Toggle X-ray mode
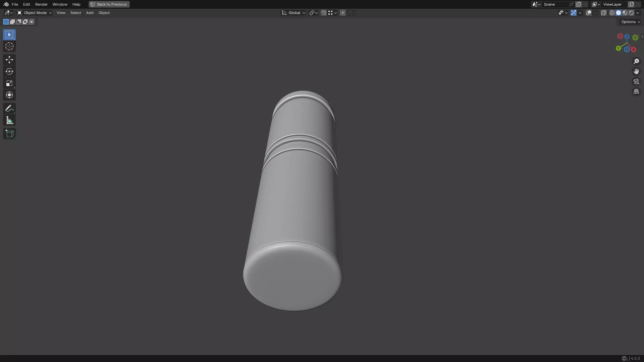The width and height of the screenshot is (644, 362). coord(604,13)
